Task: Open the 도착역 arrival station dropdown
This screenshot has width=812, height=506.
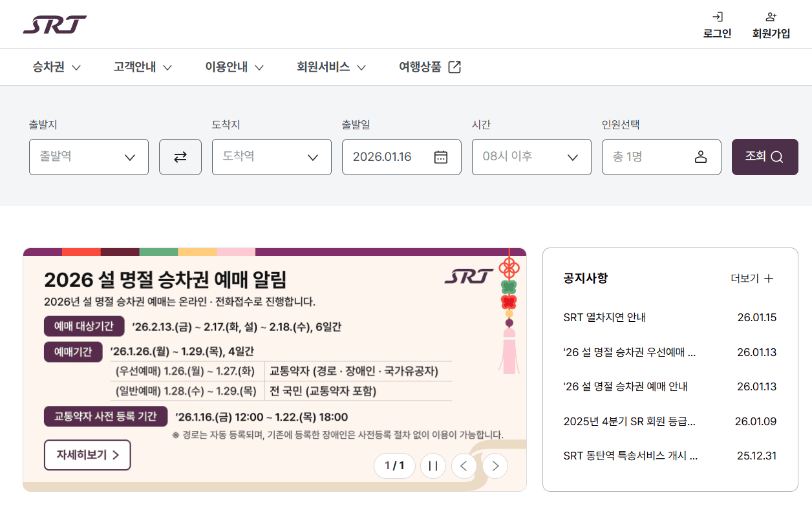Action: pos(272,157)
